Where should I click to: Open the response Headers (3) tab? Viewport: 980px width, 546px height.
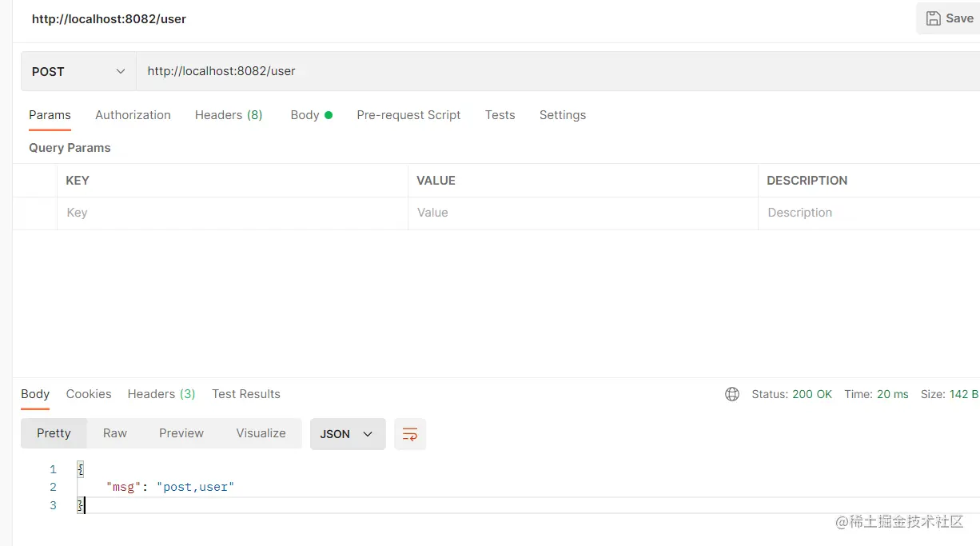[x=161, y=394]
